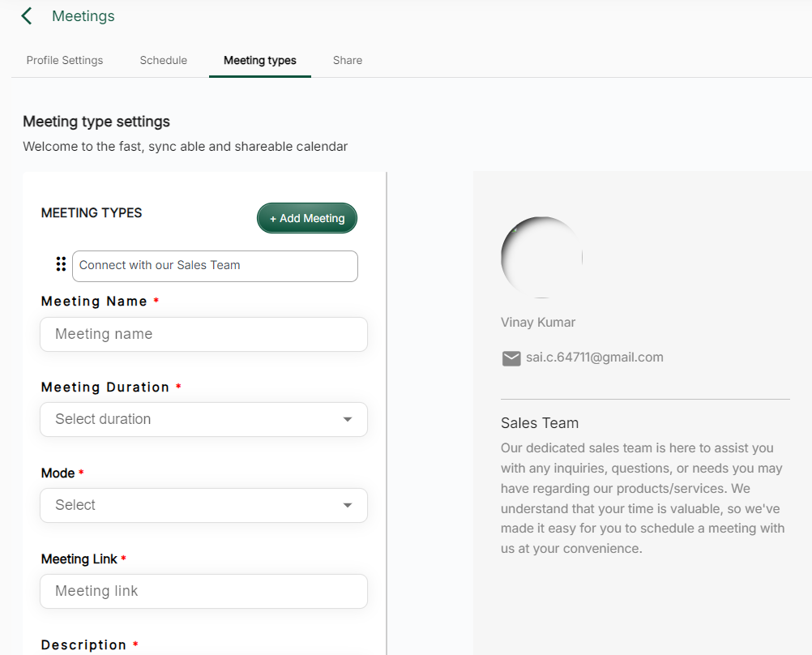Expand the Mode select dropdown
This screenshot has height=655, width=812.
(x=203, y=505)
